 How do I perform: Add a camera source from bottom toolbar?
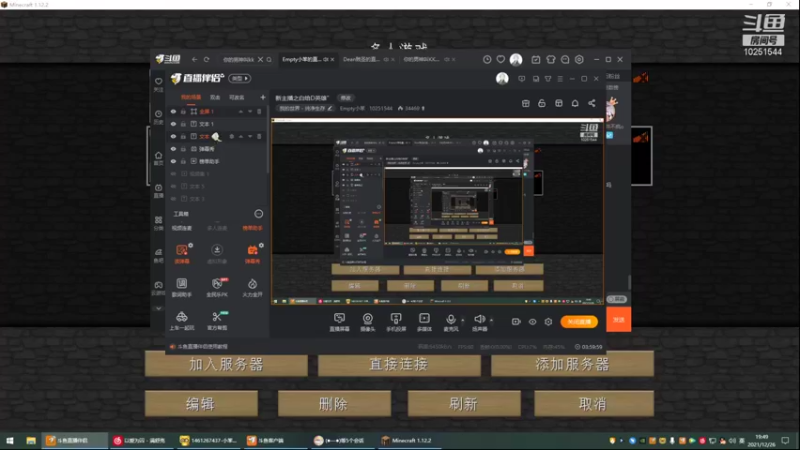(367, 319)
